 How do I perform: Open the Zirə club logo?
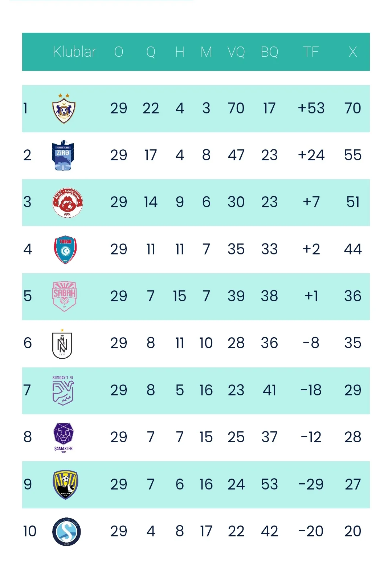(63, 156)
